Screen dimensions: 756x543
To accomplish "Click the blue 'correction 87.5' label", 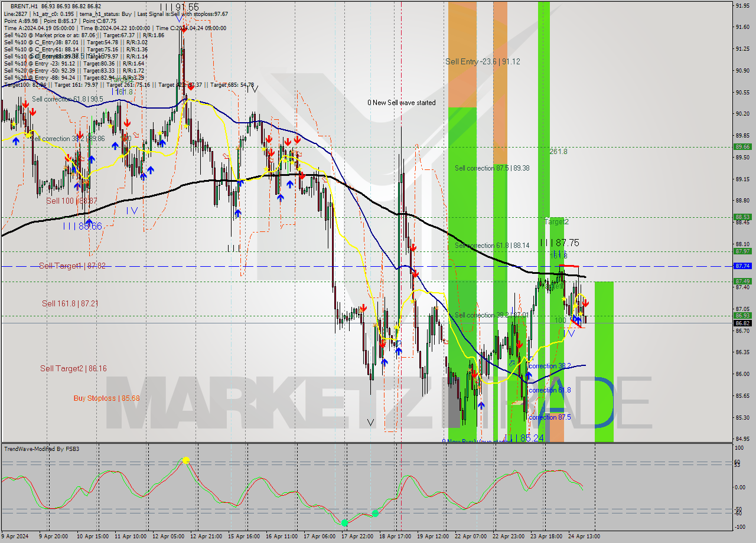I will coord(550,417).
